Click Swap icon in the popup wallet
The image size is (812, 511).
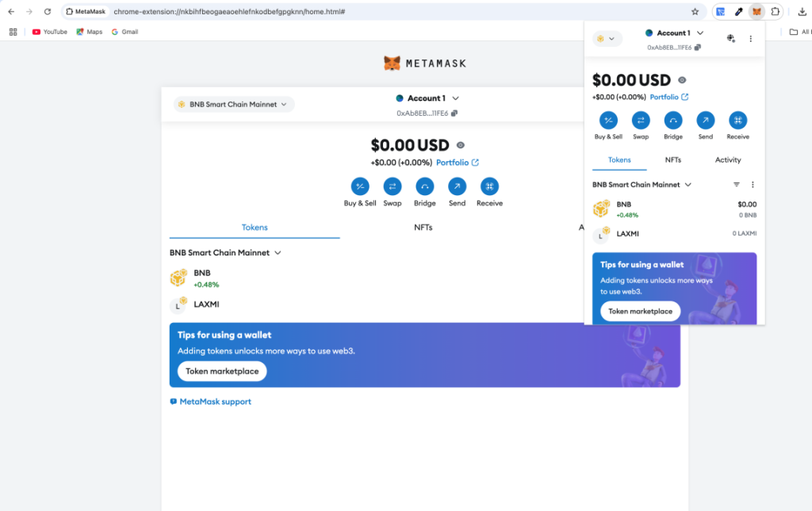tap(641, 121)
